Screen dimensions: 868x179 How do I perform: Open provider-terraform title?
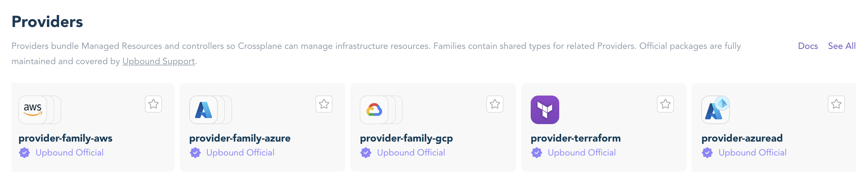tap(575, 138)
